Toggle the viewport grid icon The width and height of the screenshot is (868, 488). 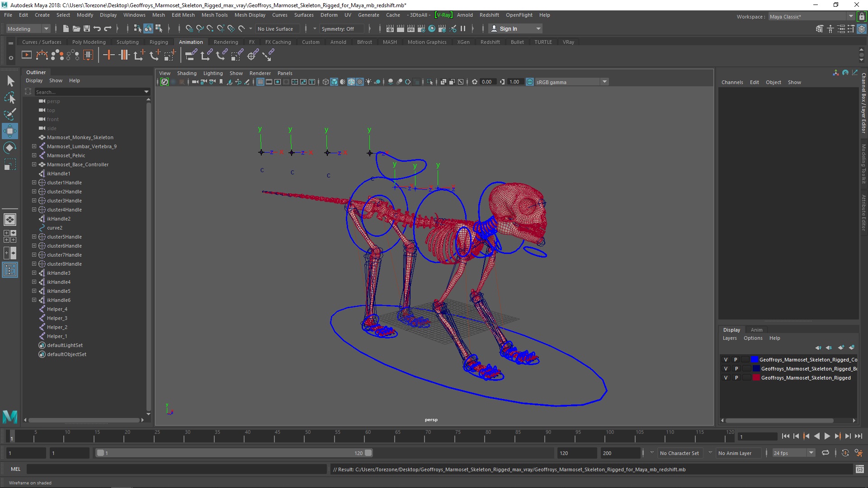tap(260, 82)
